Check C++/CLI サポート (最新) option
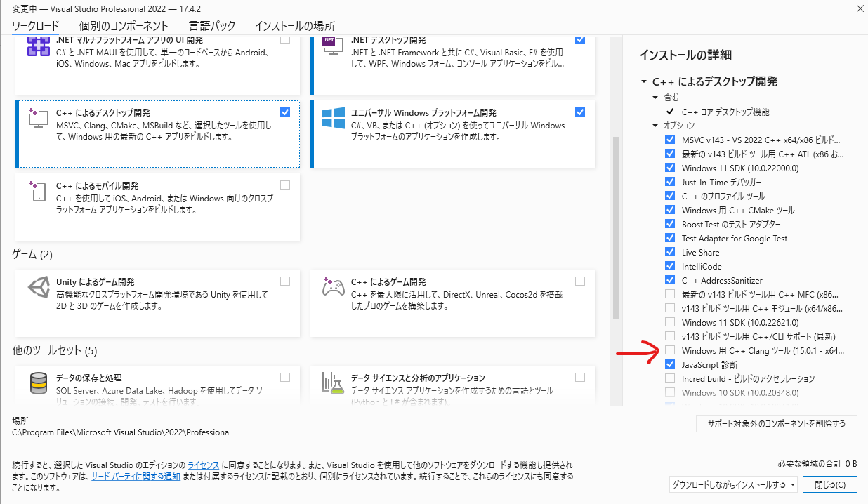Viewport: 868px width, 504px height. click(x=670, y=336)
